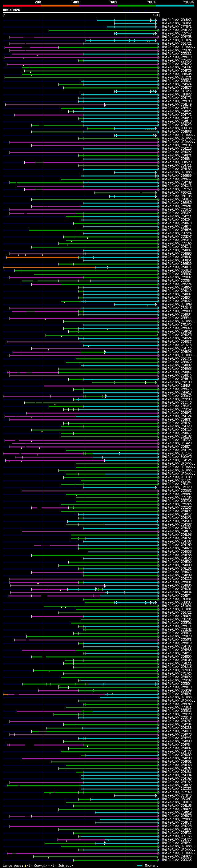197x868 pixels.
Task: Click the white query sequence bar
Action: (81, 13)
